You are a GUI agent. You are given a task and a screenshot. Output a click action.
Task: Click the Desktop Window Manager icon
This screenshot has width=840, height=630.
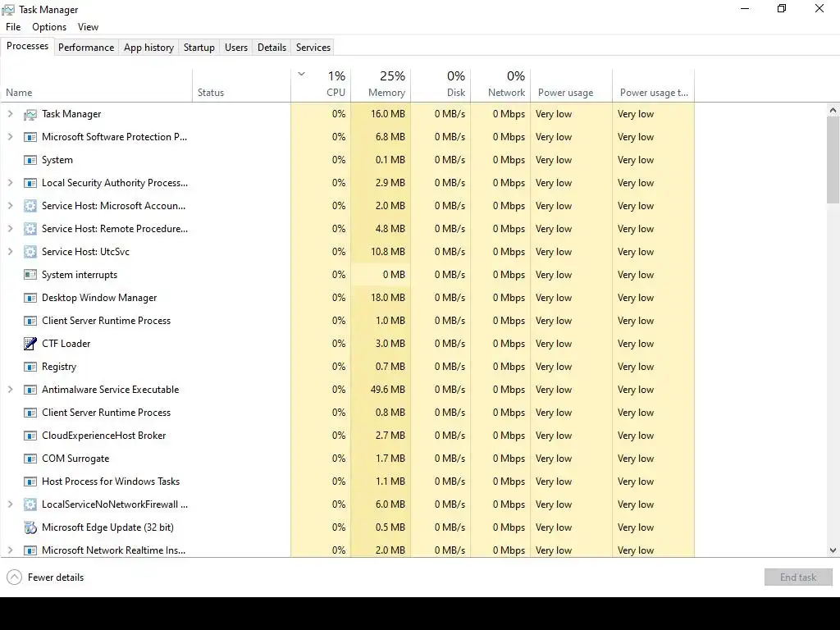pos(30,298)
